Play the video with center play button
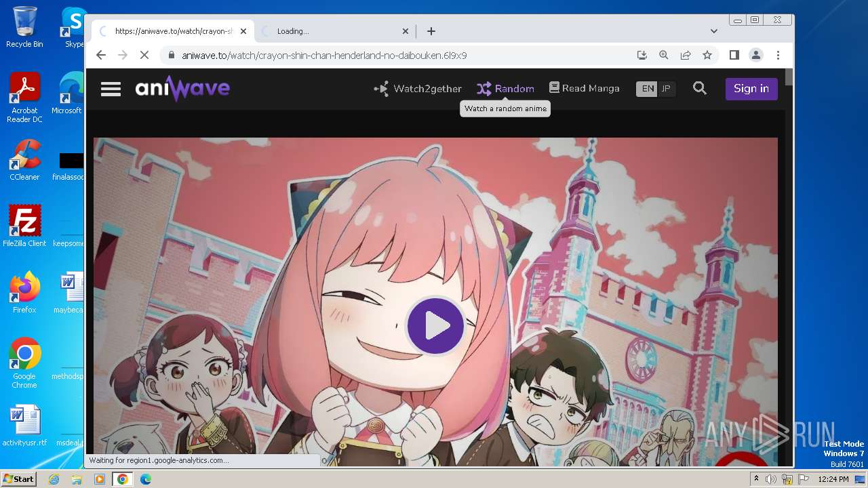 tap(435, 326)
